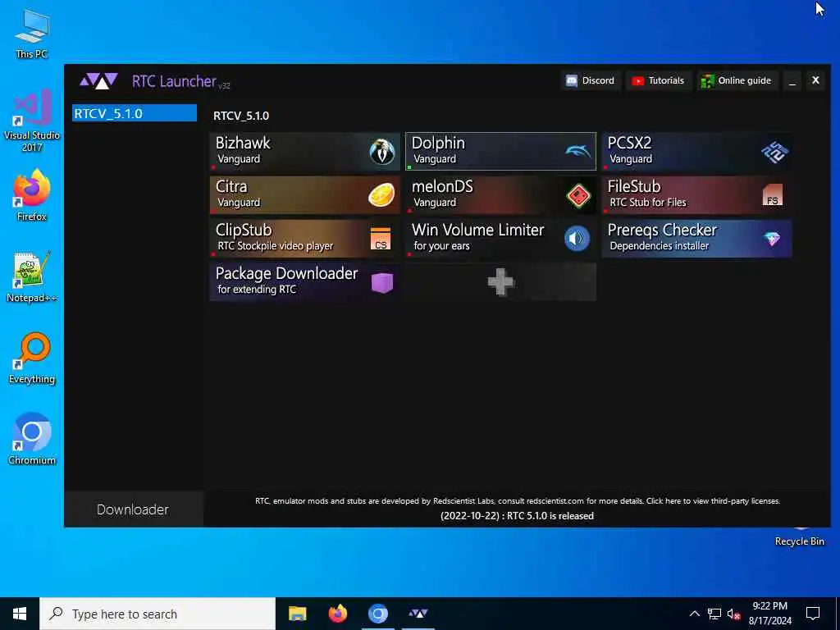The image size is (840, 630).
Task: Launch Bizhawk Vanguard tile
Action: (305, 151)
